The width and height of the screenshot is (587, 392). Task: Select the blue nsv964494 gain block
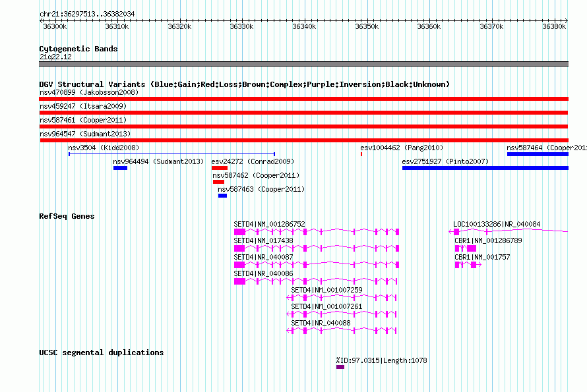pyautogui.click(x=120, y=168)
